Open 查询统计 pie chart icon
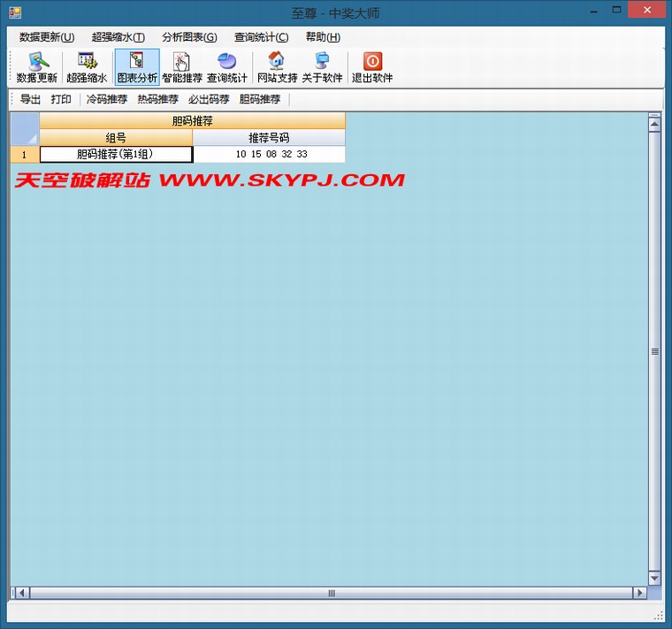The image size is (672, 629). coord(227,67)
